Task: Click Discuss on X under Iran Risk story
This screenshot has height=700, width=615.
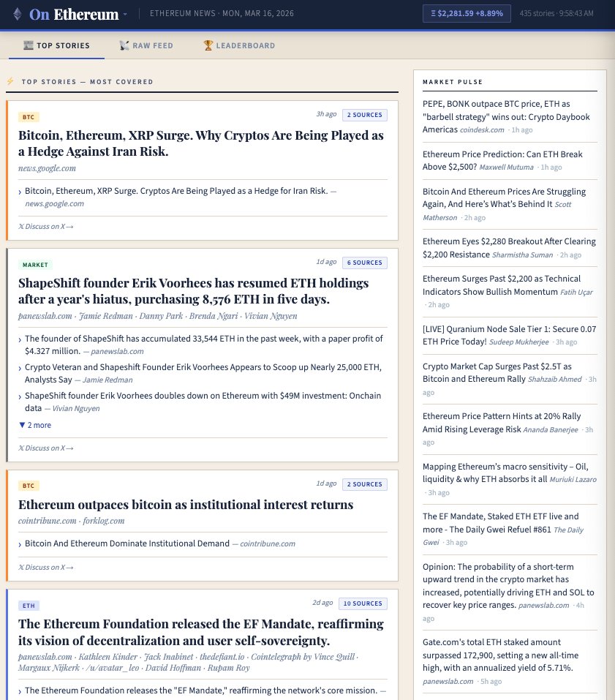Action: 46,226
